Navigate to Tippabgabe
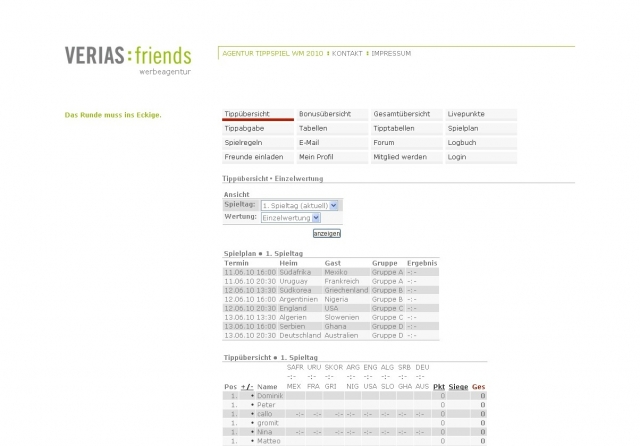This screenshot has height=446, width=640. (x=243, y=129)
